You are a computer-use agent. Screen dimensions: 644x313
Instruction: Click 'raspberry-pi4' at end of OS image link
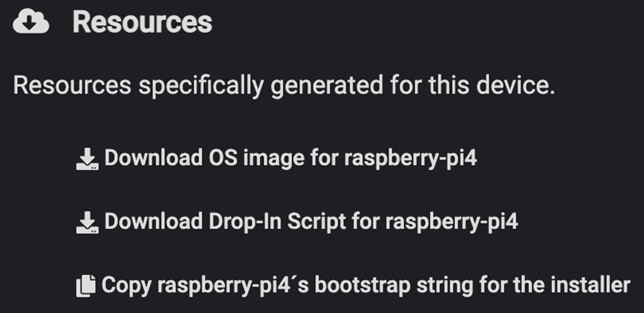coord(410,159)
